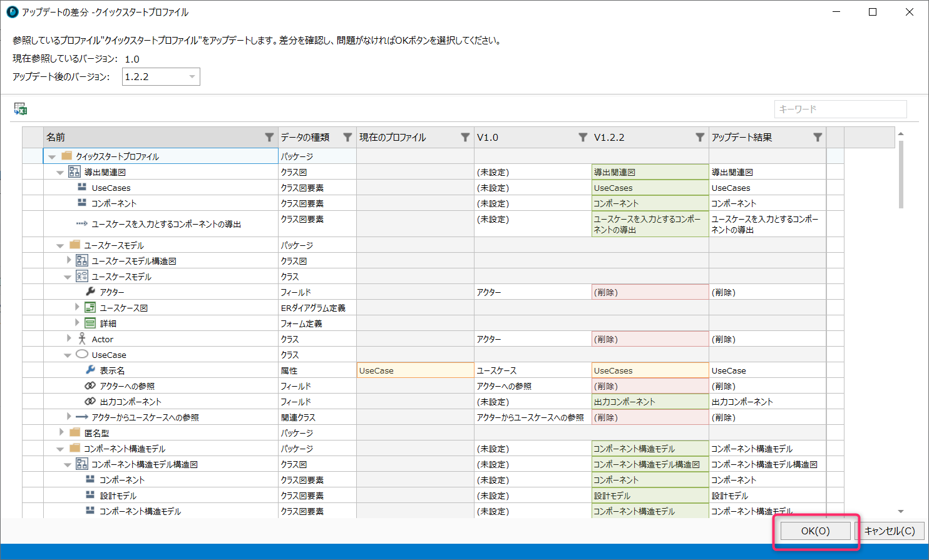Select the コンポーネント row under 導出関連図
Viewport: 929px width, 560px height.
433,203
